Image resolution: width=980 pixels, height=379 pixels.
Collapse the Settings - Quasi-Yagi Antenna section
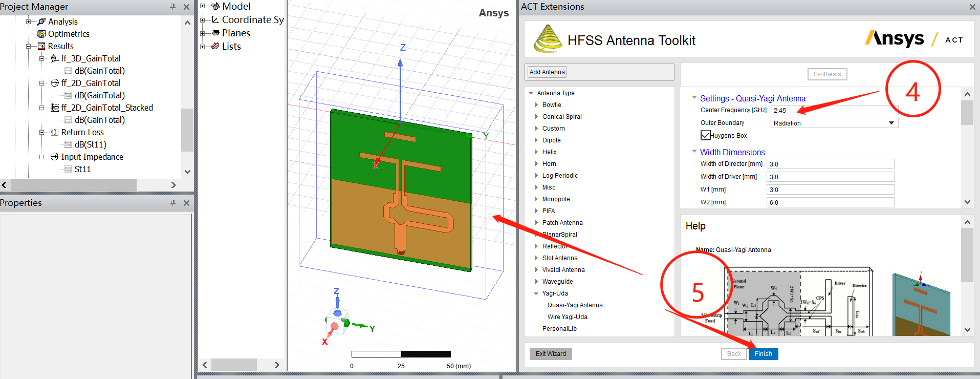(694, 97)
